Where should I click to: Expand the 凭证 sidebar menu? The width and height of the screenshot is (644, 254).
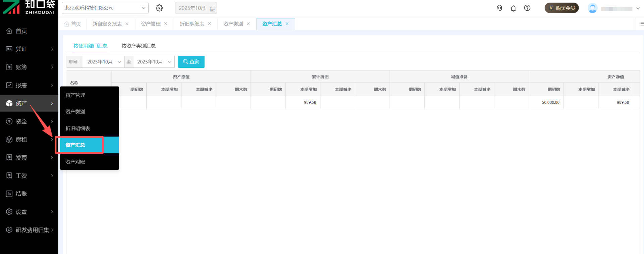29,49
